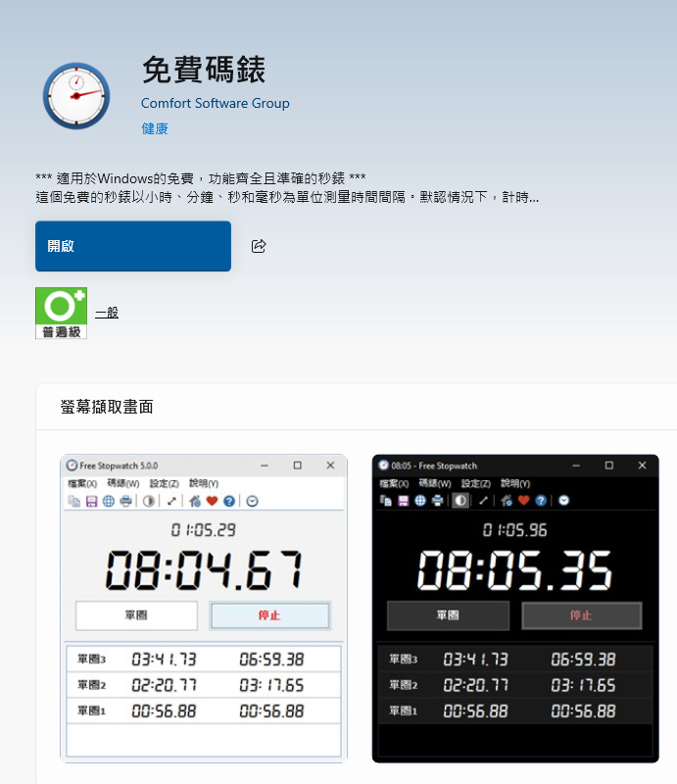Image resolution: width=677 pixels, height=784 pixels.
Task: Click the copy icon in the dark stopwatch window
Action: click(x=385, y=501)
